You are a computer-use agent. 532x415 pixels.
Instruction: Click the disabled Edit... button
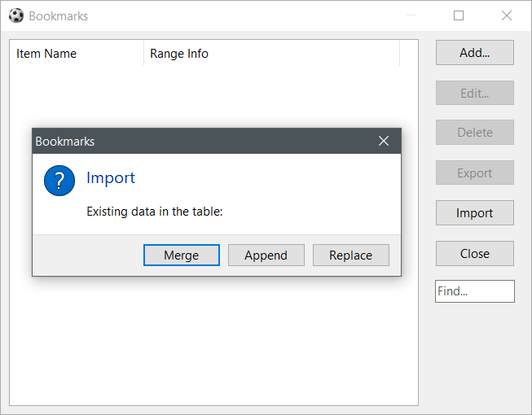(x=475, y=93)
